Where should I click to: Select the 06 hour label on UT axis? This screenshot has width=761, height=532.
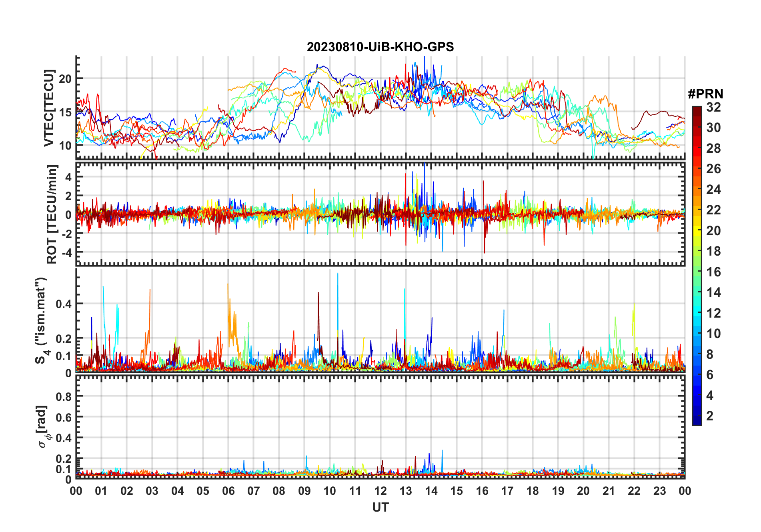coord(228,491)
